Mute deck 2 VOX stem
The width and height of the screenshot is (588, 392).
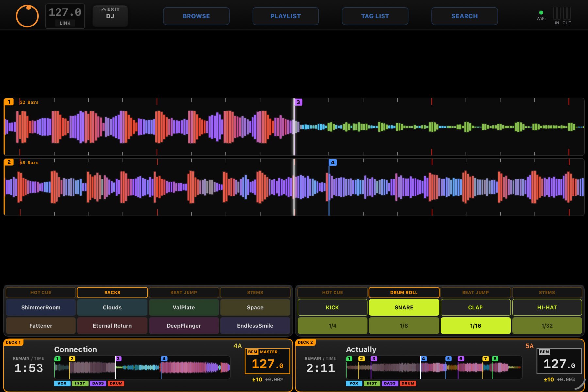coord(354,383)
